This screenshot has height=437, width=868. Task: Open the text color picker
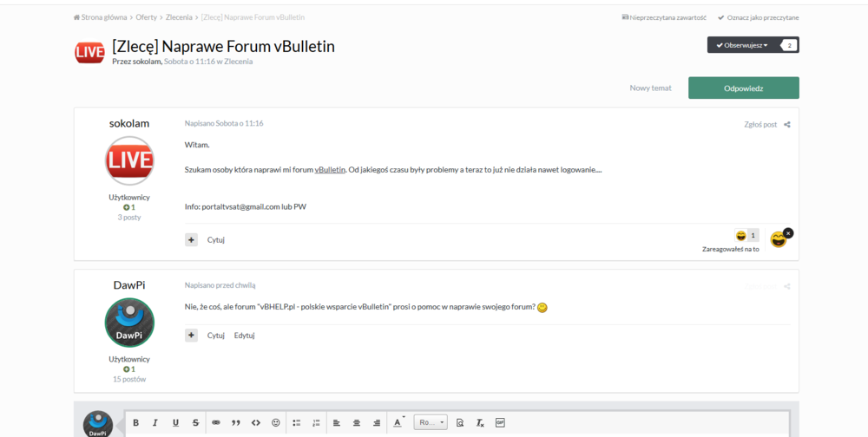tap(398, 423)
